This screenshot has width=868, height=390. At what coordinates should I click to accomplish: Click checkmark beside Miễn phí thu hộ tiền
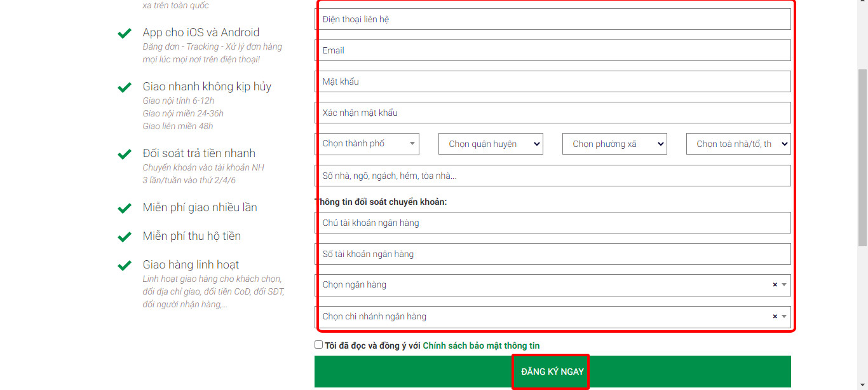coord(125,237)
